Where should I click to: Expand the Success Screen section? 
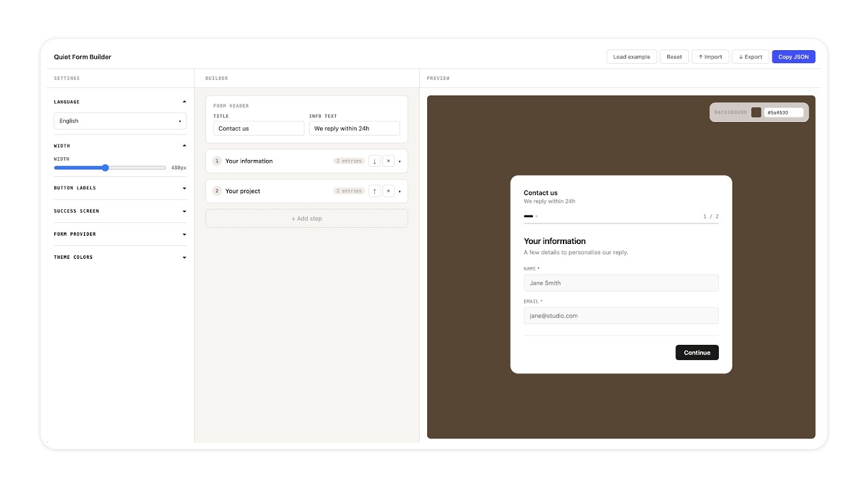[x=120, y=211]
